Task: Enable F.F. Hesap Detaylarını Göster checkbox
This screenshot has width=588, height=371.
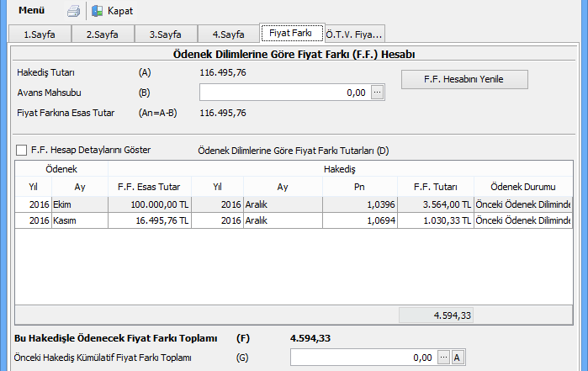Action: point(21,150)
